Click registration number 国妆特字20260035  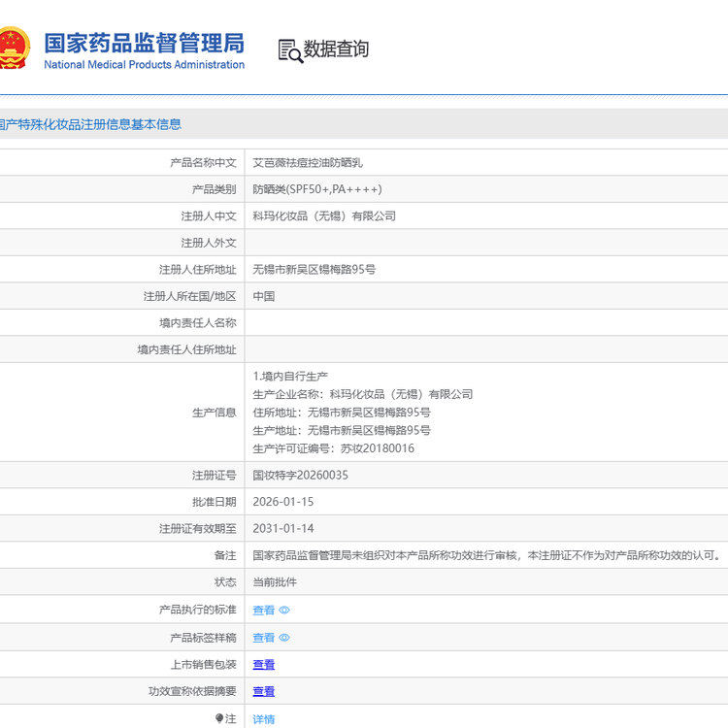pyautogui.click(x=300, y=476)
